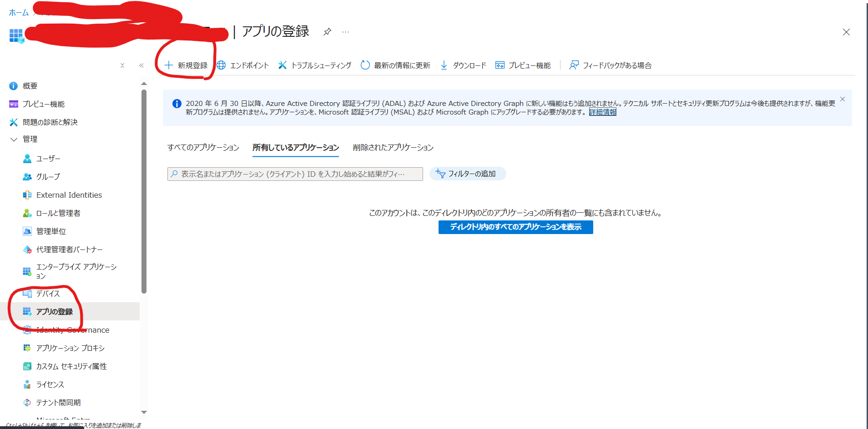Click フィルターの追加 button
This screenshot has width=868, height=429.
pyautogui.click(x=468, y=174)
